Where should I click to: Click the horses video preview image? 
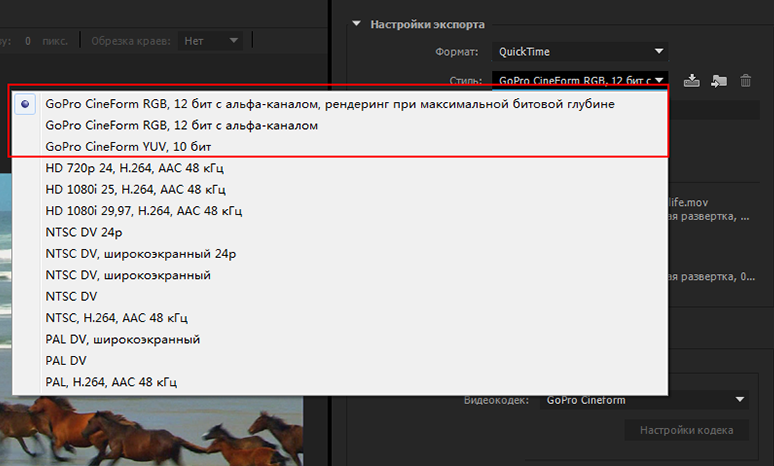tap(151, 430)
